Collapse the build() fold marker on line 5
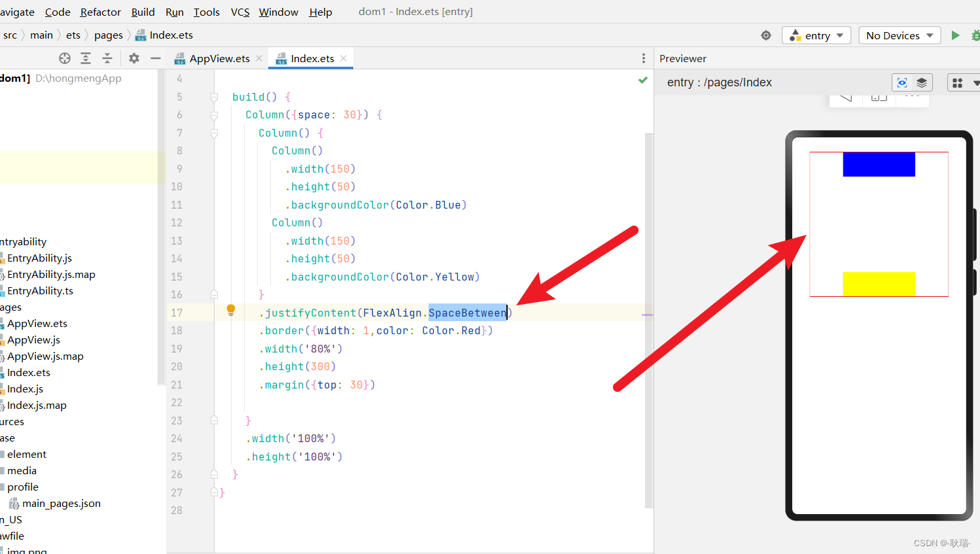Image resolution: width=980 pixels, height=554 pixels. point(214,97)
